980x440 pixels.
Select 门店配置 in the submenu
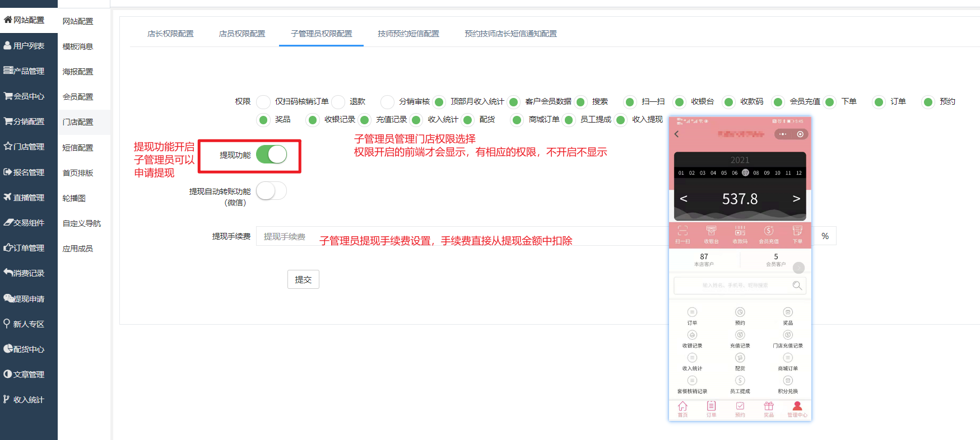pos(78,122)
